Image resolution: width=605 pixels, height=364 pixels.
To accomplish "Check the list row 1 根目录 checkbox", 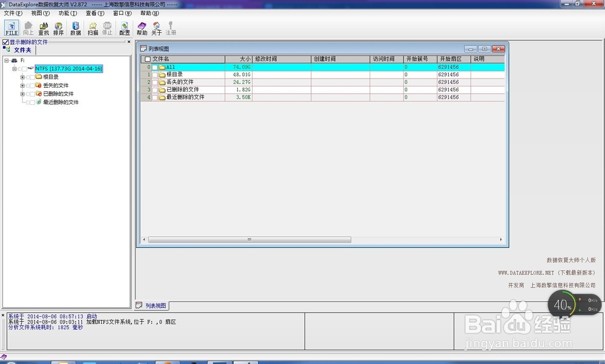I will [155, 75].
